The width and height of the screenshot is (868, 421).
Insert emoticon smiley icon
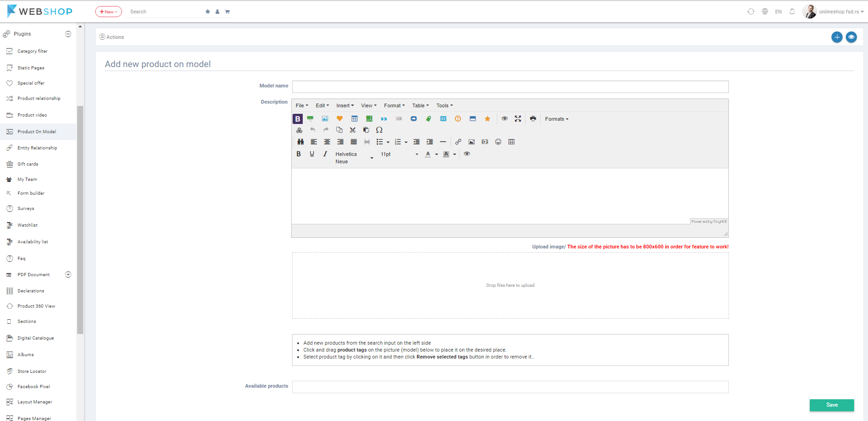pos(498,142)
